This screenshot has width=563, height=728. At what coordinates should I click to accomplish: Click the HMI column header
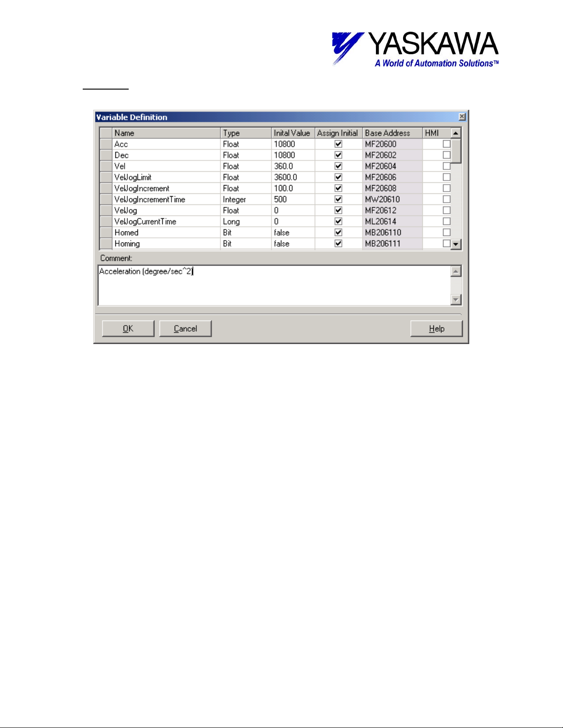pos(436,133)
